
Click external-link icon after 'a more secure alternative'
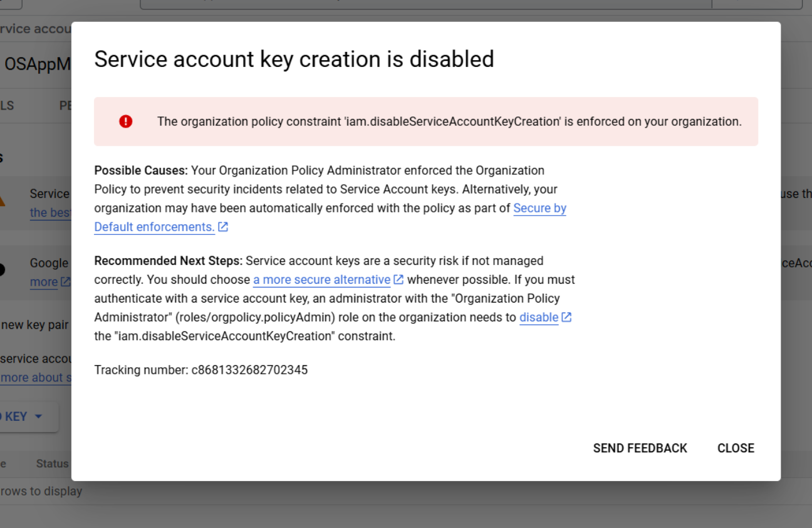(398, 280)
